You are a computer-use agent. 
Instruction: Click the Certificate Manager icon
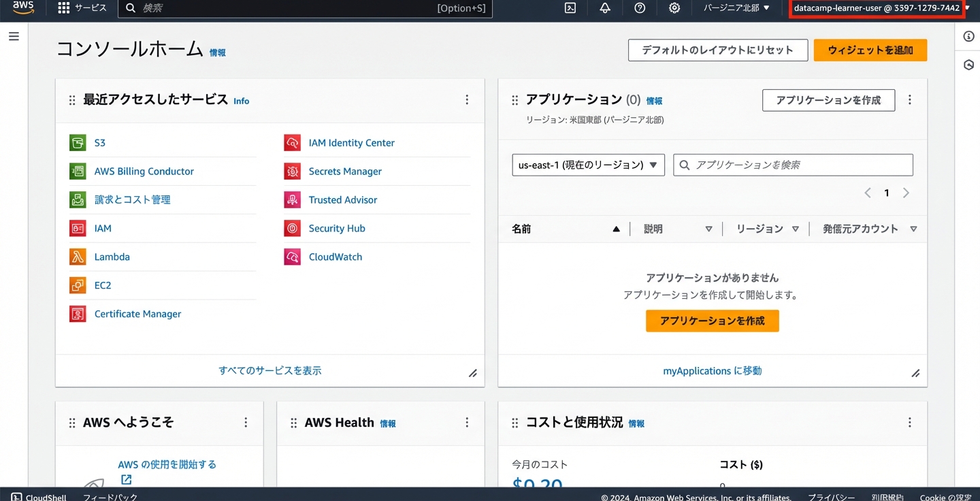pos(78,314)
